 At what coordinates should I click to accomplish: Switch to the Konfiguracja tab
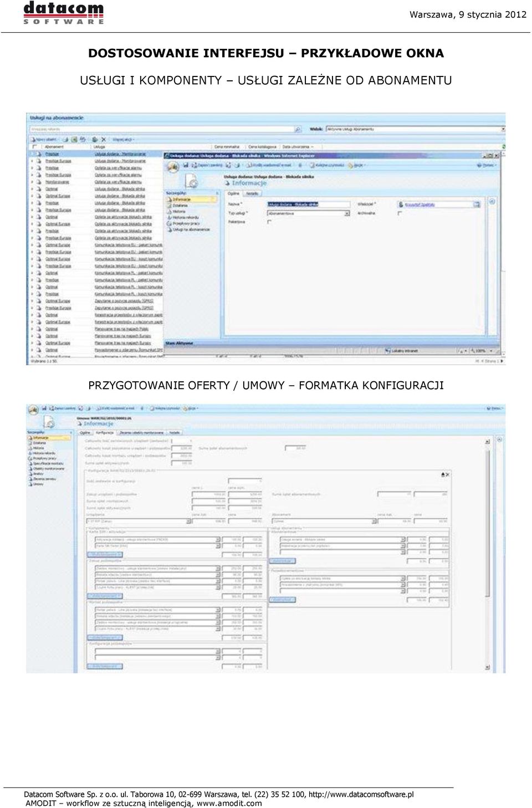pyautogui.click(x=105, y=432)
